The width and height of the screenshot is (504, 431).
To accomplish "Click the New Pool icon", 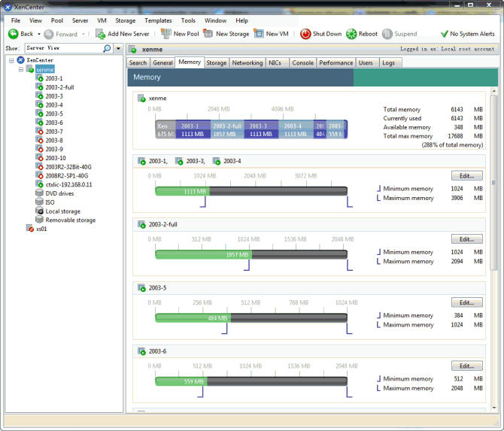I will (165, 33).
